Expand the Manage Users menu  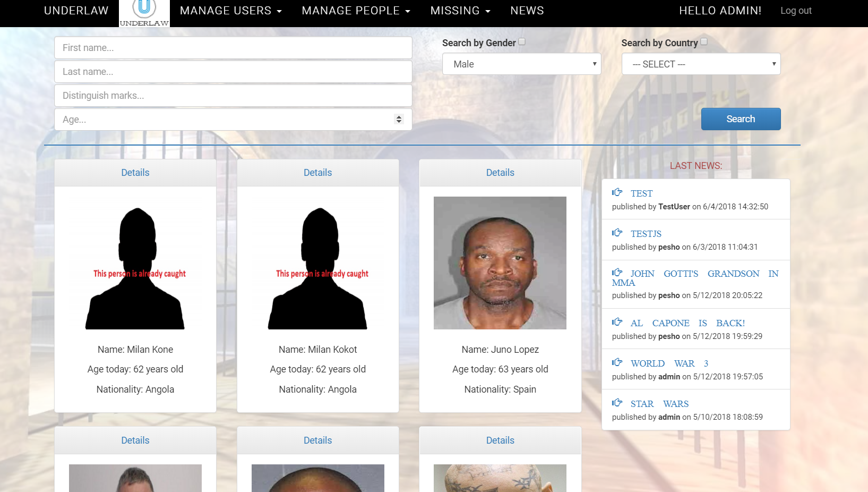click(231, 11)
